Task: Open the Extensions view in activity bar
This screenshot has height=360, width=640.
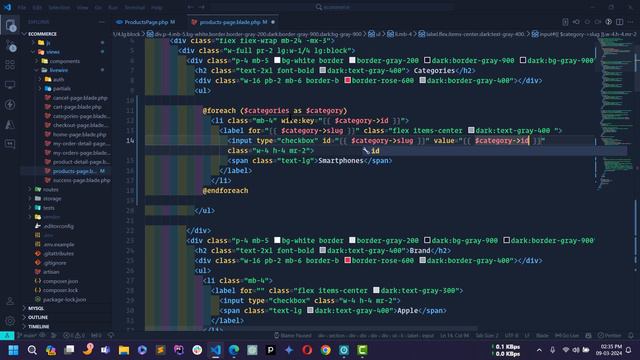Action: [10, 64]
